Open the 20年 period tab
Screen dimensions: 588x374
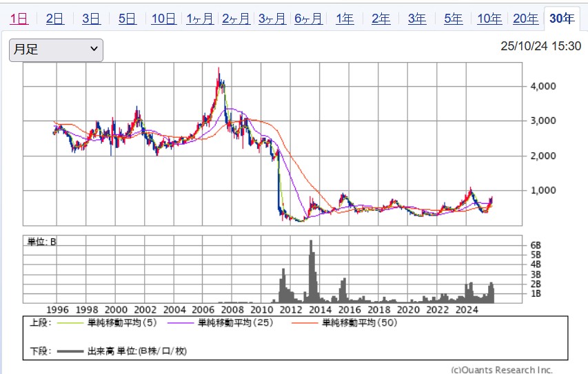(525, 19)
